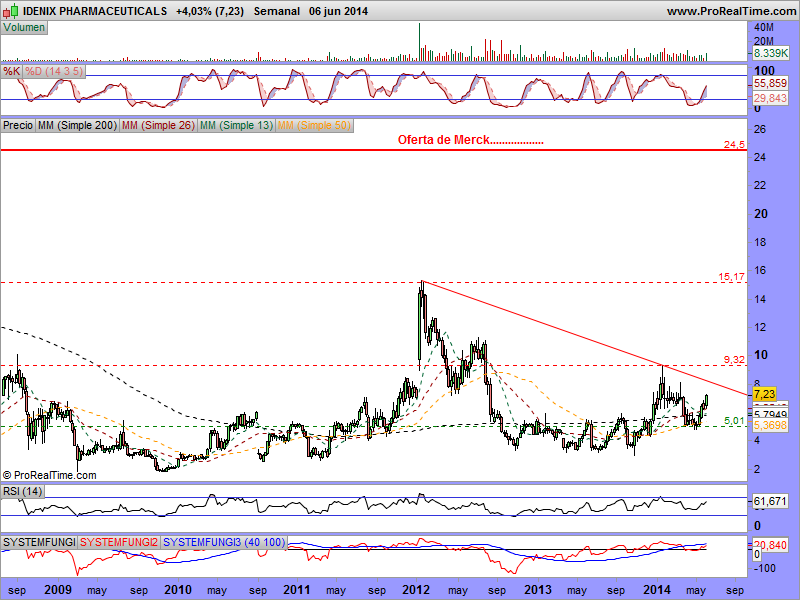Click the www.ProRealTime.com link at top right

(732, 11)
